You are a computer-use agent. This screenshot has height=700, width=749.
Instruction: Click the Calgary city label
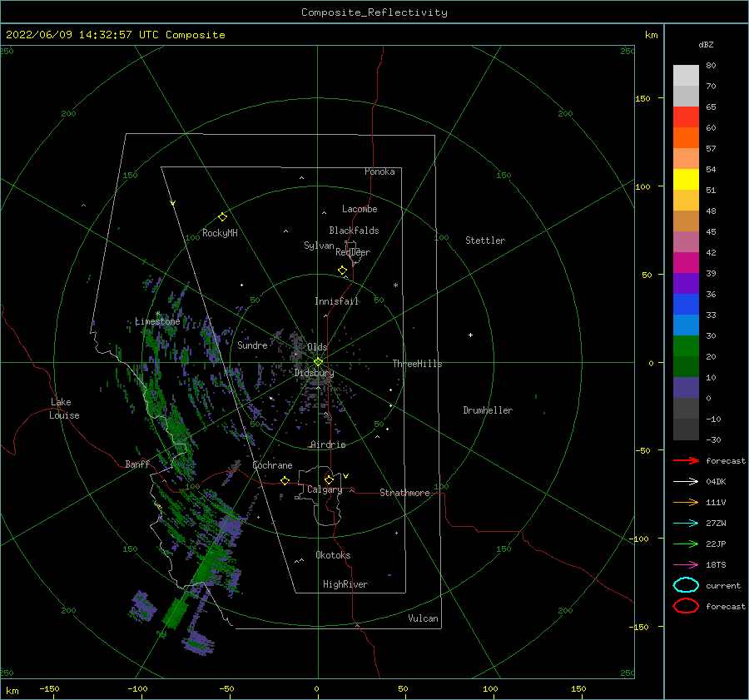[325, 489]
